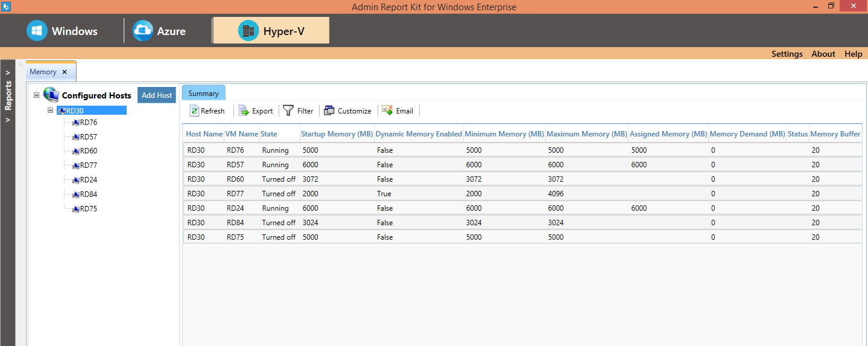868x346 pixels.
Task: Click the Export arrow icon
Action: [x=244, y=111]
